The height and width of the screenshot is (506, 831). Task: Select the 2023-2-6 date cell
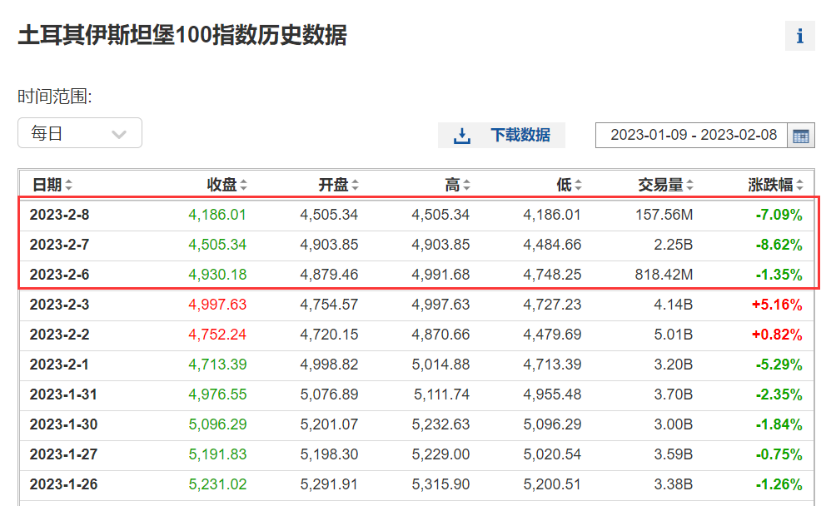click(x=59, y=274)
